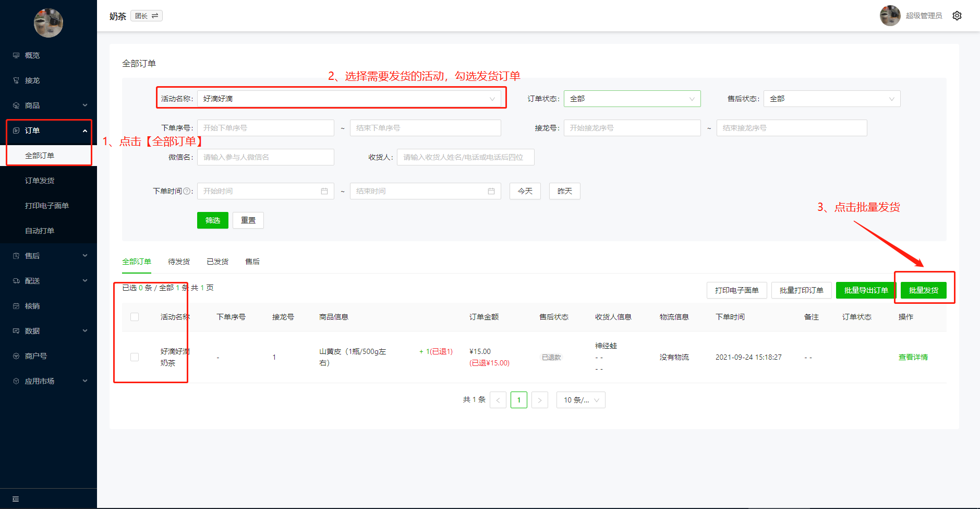Click calendar icon in 开始时间 field
The height and width of the screenshot is (509, 980).
(324, 191)
